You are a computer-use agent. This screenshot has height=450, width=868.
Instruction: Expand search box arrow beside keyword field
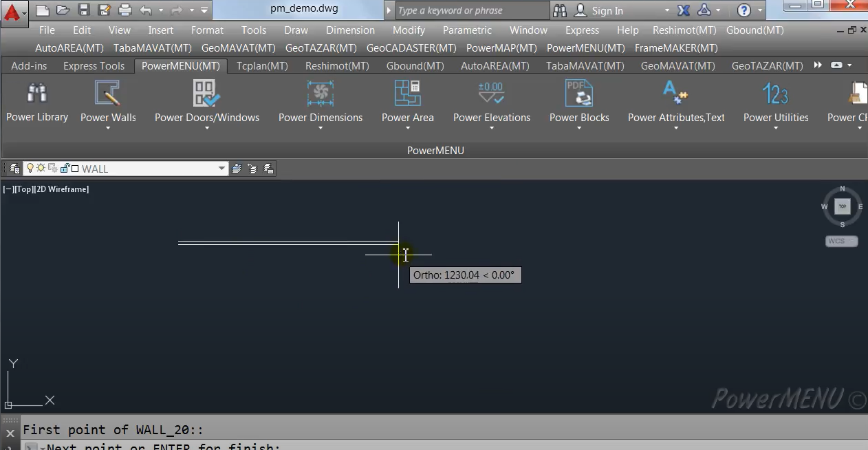point(389,10)
